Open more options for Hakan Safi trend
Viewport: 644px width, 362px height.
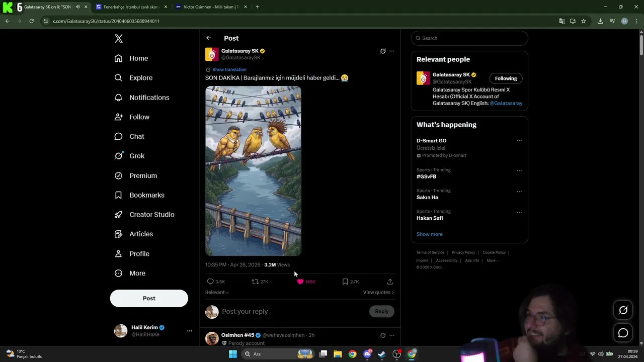[519, 212]
